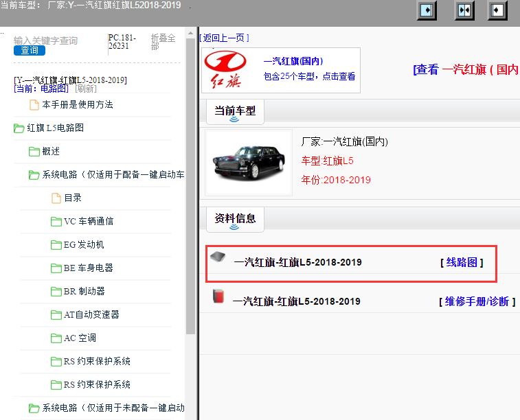Click folder icon of VC 车辆通信
This screenshot has height=420, width=520.
(56, 222)
